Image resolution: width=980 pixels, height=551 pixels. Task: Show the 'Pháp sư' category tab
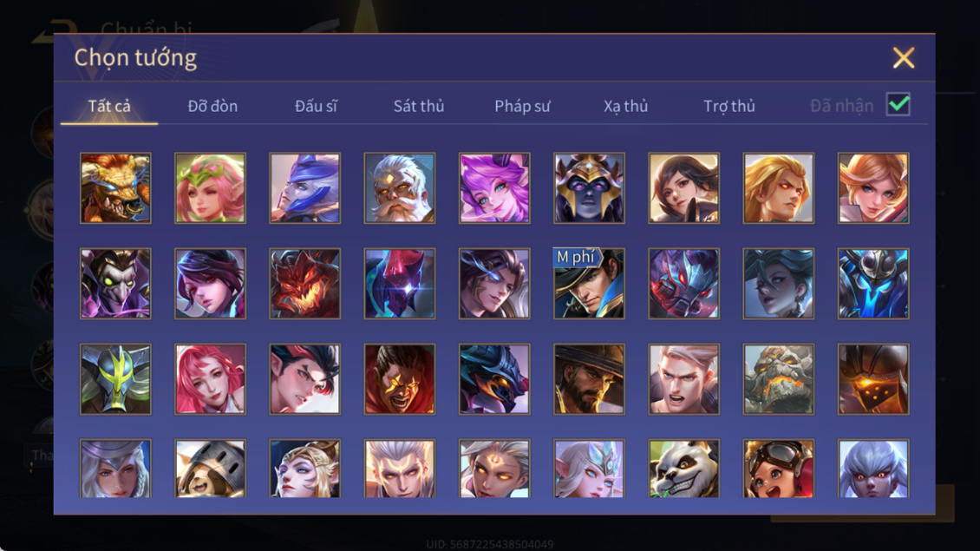pyautogui.click(x=522, y=107)
